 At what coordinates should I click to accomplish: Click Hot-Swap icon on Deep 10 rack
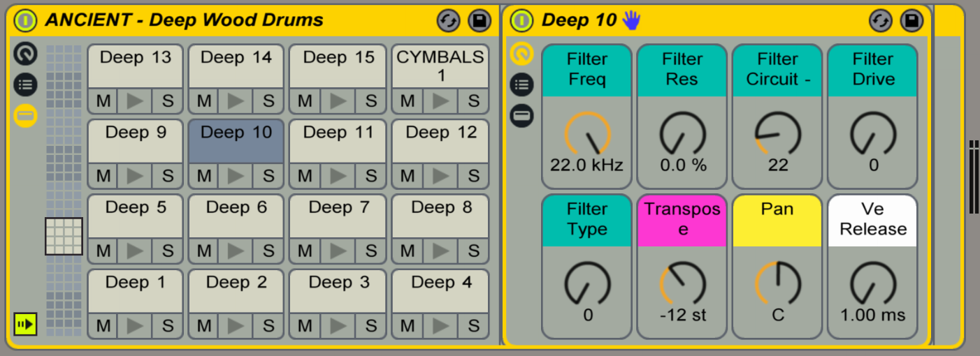881,21
